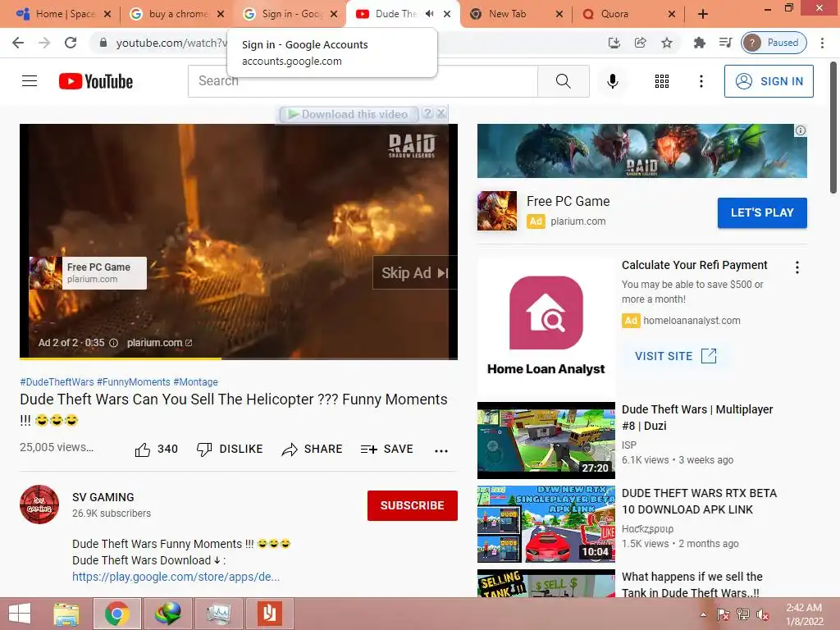Image resolution: width=840 pixels, height=630 pixels.
Task: Skip the ad
Action: point(414,272)
